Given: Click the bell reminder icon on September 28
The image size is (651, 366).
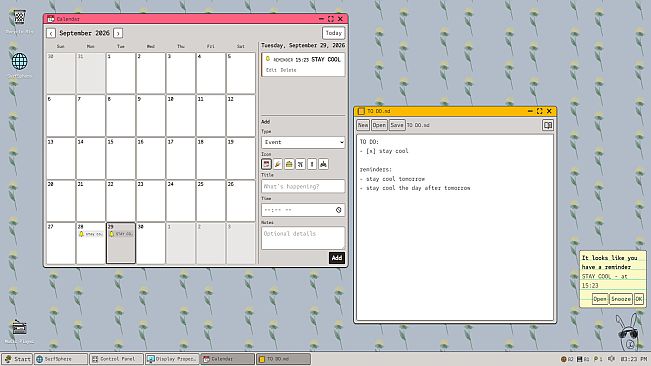Looking at the screenshot, I should pos(81,234).
